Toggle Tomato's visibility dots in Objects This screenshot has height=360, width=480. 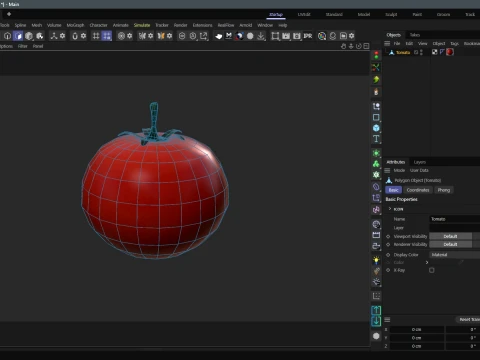(x=421, y=52)
